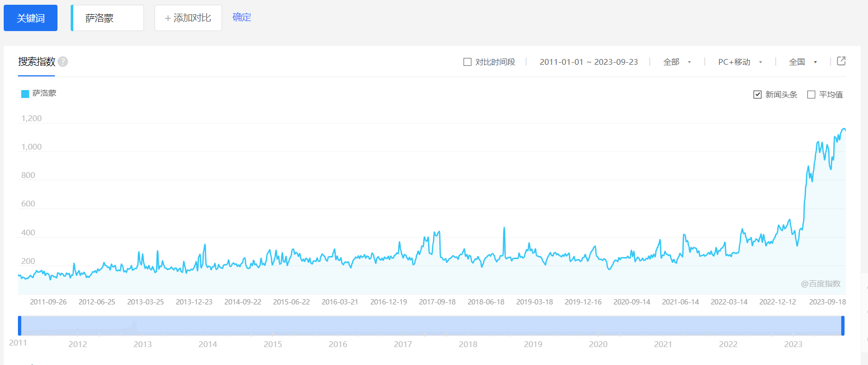Select the 搜索指数 tab
868x365 pixels.
pyautogui.click(x=36, y=62)
